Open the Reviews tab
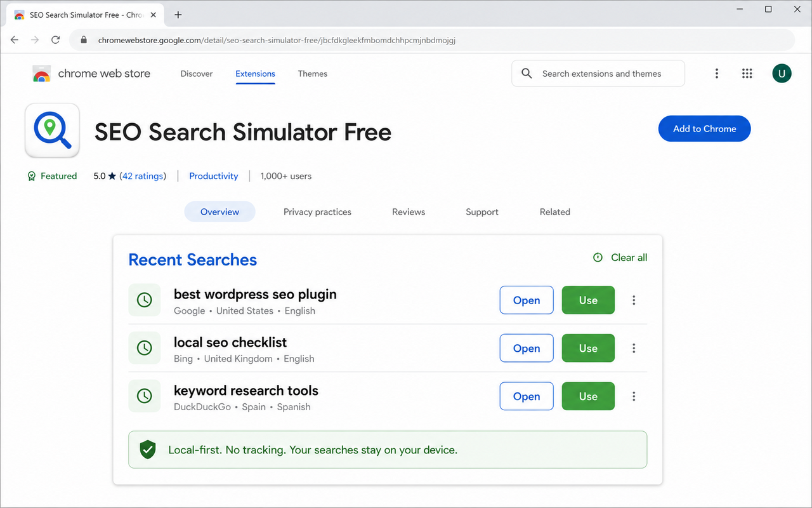 coord(409,212)
